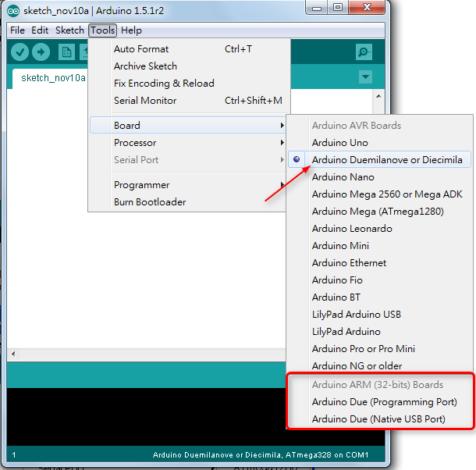Click the New sketch file icon
Screen dimensions: 476x470
coord(66,52)
